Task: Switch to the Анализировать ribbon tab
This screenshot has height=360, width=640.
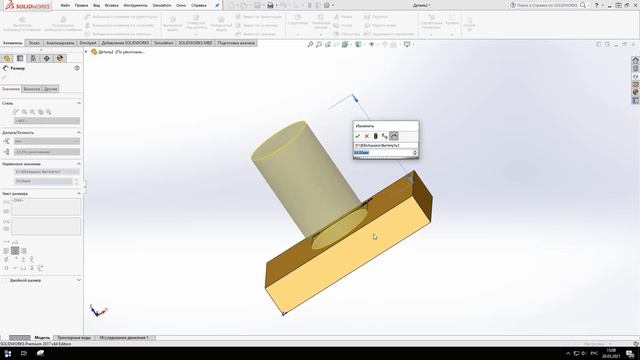Action: point(60,43)
